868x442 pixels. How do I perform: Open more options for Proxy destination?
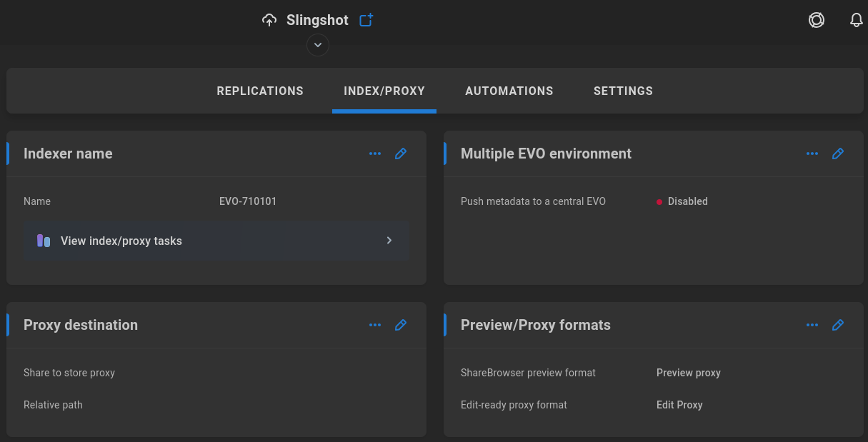point(375,325)
